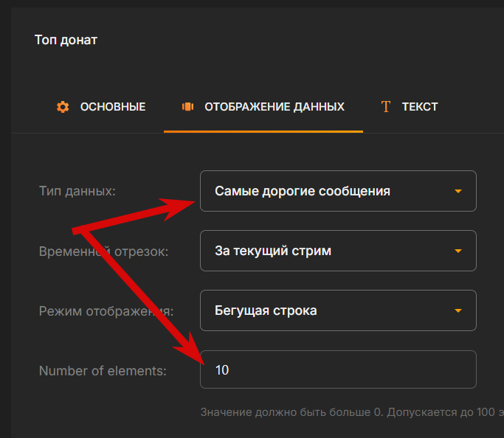Open the Тип данных dropdown
Screen dimensions: 504x438
338,191
